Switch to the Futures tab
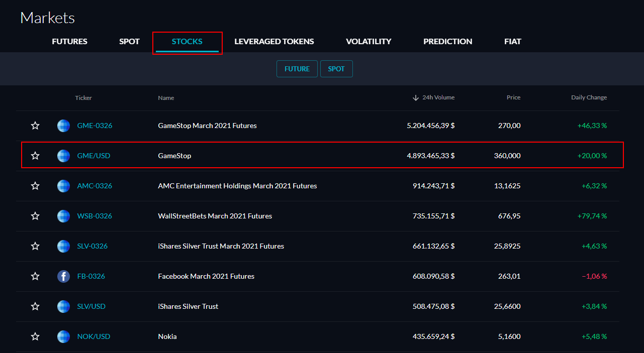The image size is (644, 353). pos(69,41)
